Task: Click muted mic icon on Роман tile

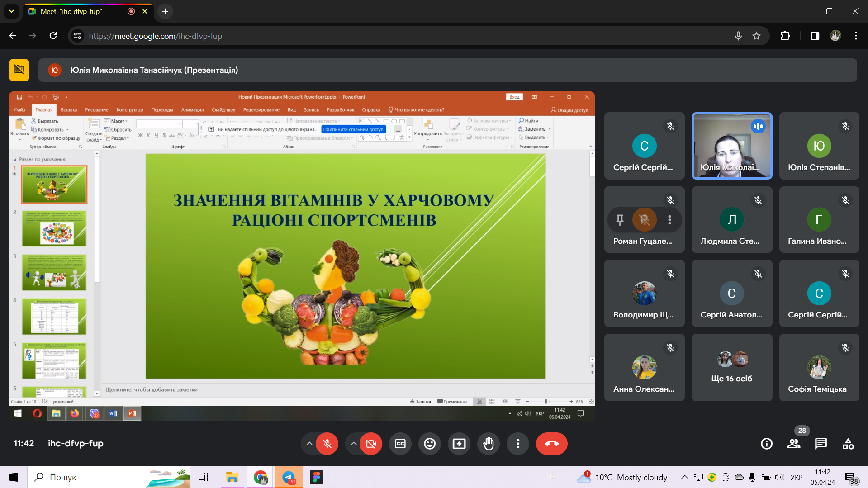Action: pyautogui.click(x=670, y=200)
